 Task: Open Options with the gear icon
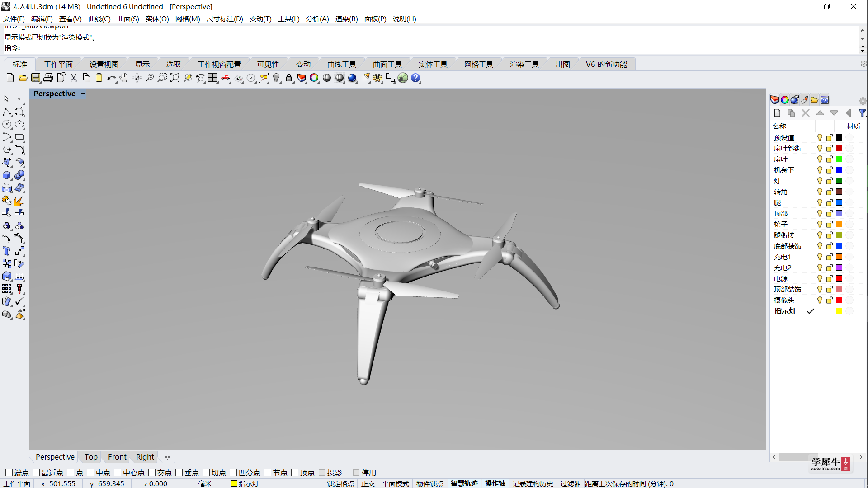[377, 78]
